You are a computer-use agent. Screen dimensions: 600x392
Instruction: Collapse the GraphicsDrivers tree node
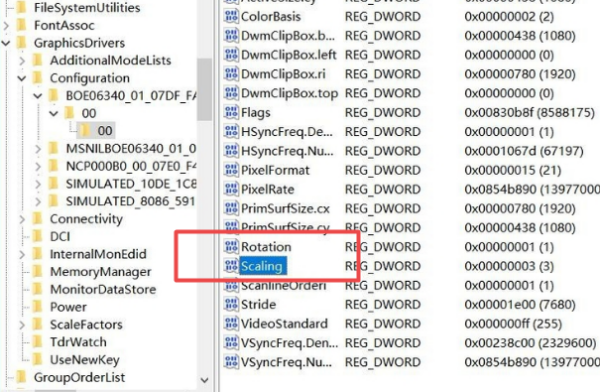tap(6, 43)
